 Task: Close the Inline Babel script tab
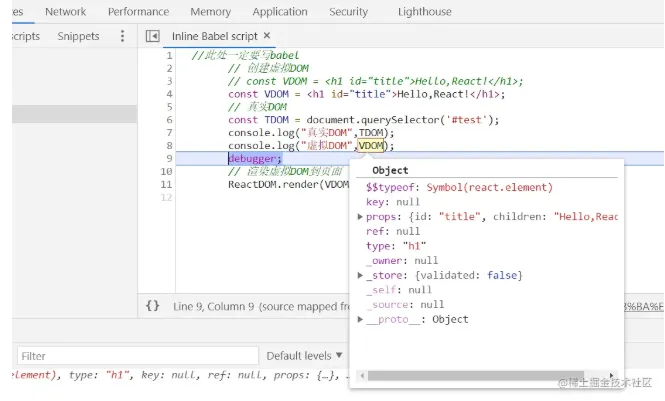pyautogui.click(x=267, y=36)
